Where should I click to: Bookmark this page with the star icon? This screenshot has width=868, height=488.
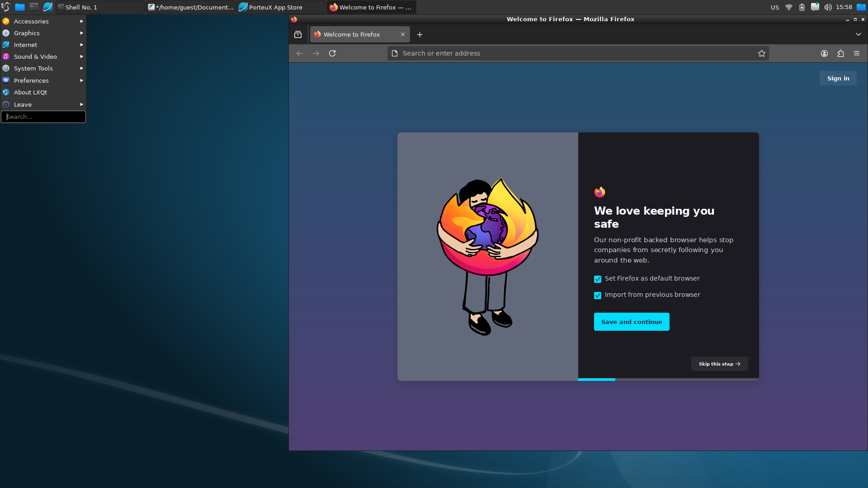pyautogui.click(x=762, y=53)
